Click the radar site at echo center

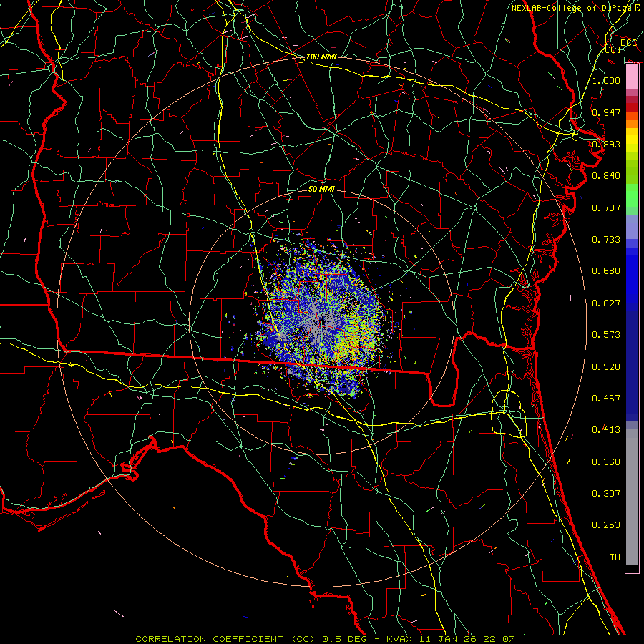pyautogui.click(x=323, y=321)
